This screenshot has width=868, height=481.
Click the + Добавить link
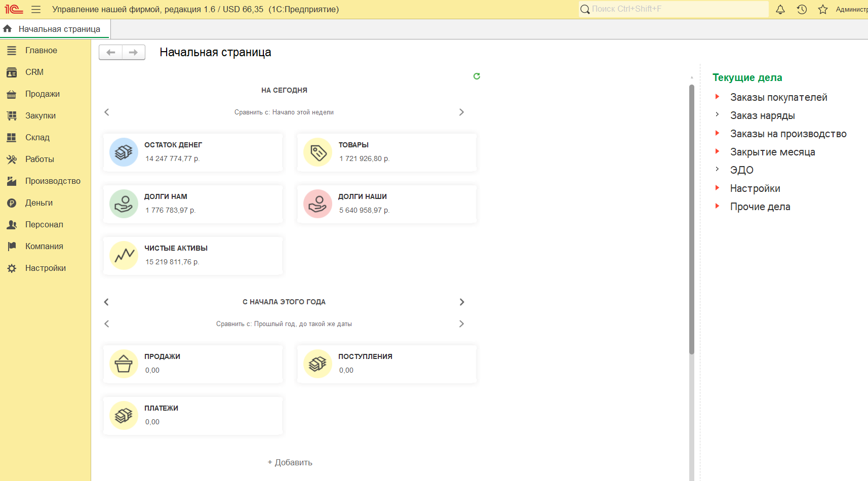[x=290, y=462]
